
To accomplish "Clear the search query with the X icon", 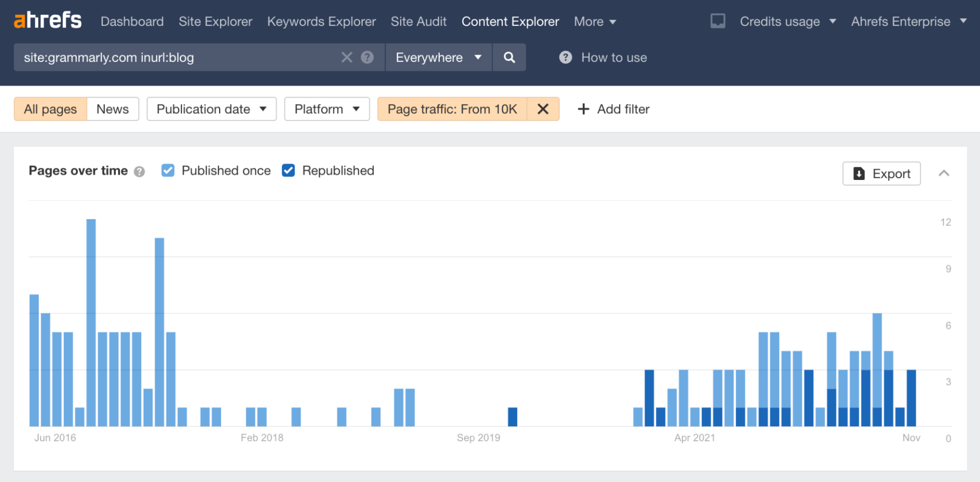I will [347, 57].
